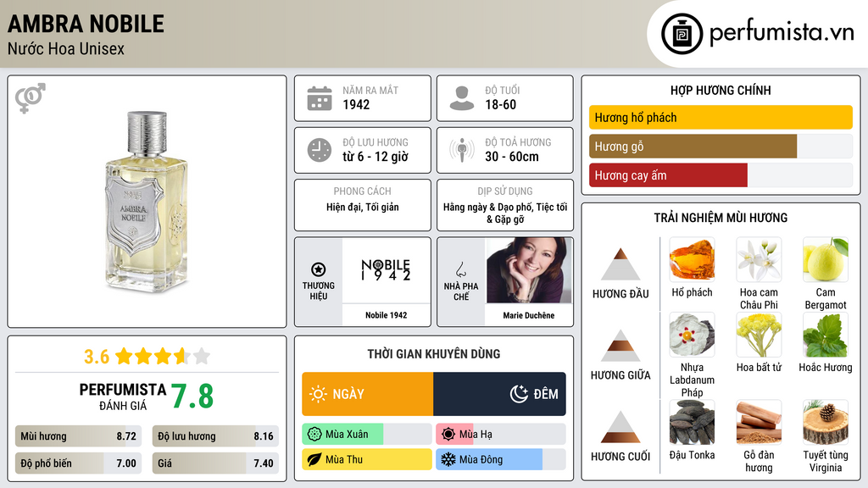Click the Đậu Tonka note image

(x=692, y=422)
